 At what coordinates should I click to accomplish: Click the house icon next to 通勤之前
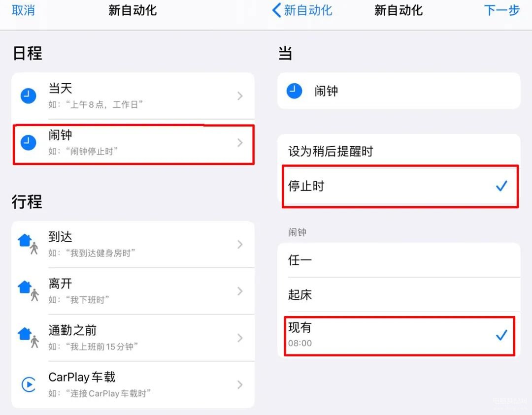[x=28, y=337]
